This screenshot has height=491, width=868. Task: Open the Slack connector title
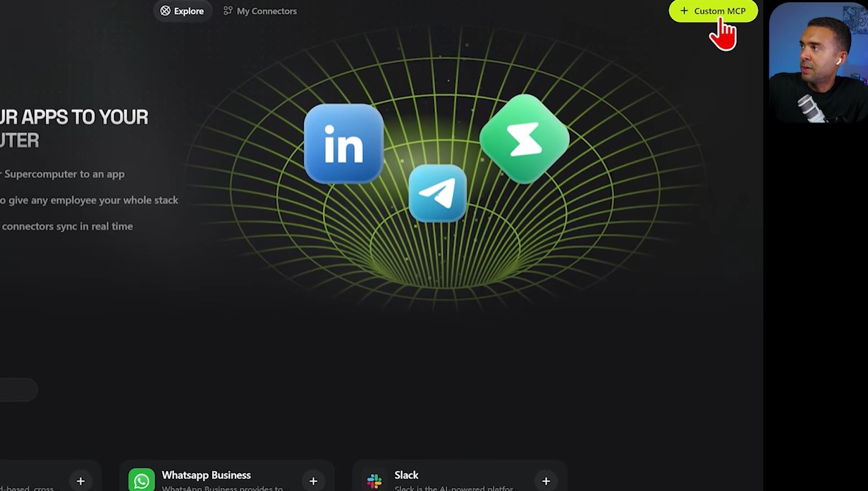(406, 475)
